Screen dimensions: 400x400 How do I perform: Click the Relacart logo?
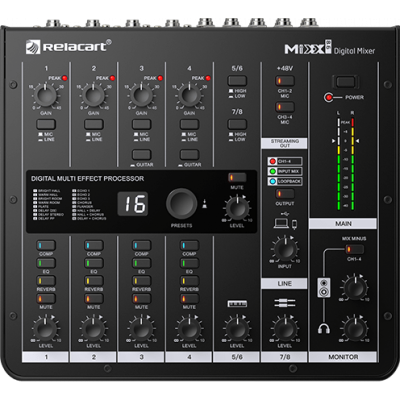point(68,47)
